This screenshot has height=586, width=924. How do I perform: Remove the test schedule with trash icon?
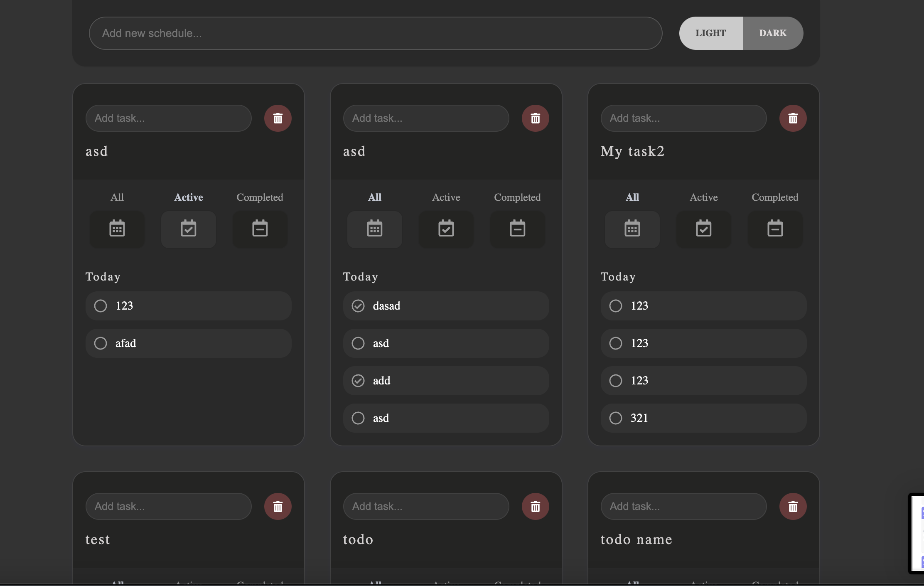[x=278, y=507]
